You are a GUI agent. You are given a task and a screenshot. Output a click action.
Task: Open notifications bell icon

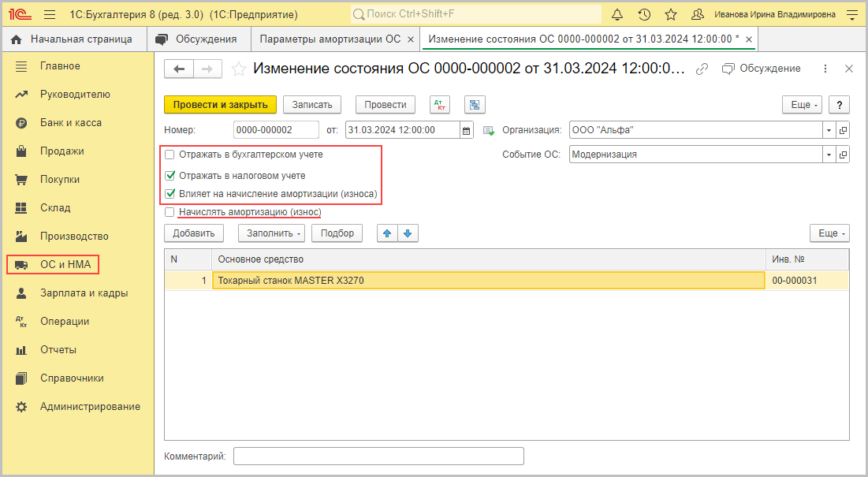(617, 15)
